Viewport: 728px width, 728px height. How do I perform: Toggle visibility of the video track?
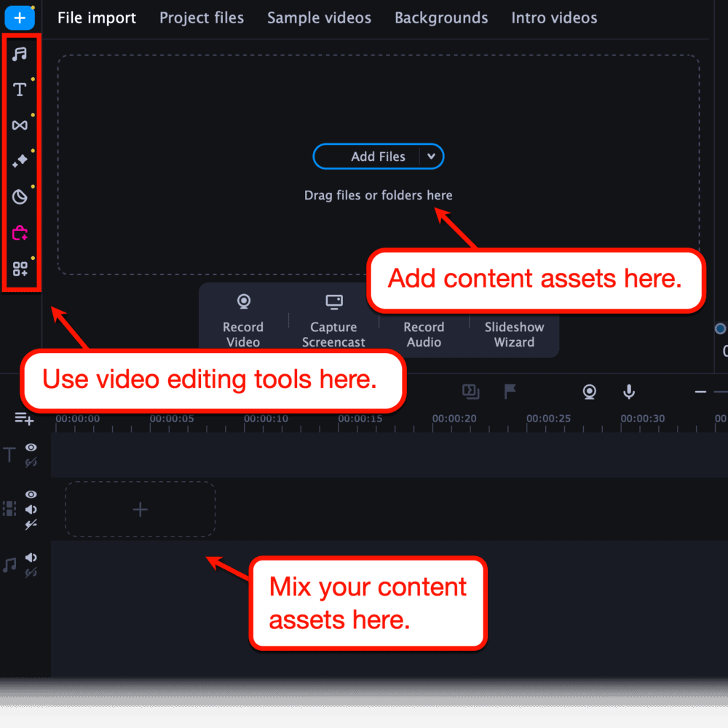tap(31, 494)
